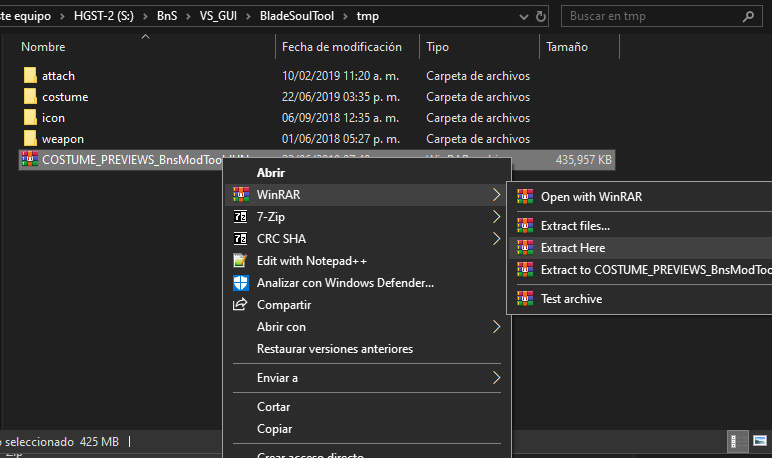Viewport: 772px width, 458px height.
Task: Navigate to HGST-2 (S:) drive in breadcrumb
Action: (x=104, y=16)
